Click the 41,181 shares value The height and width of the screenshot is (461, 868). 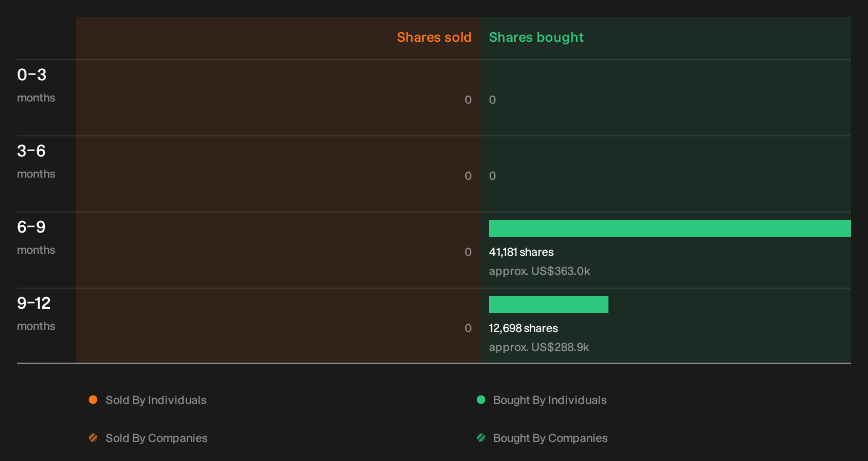[521, 252]
